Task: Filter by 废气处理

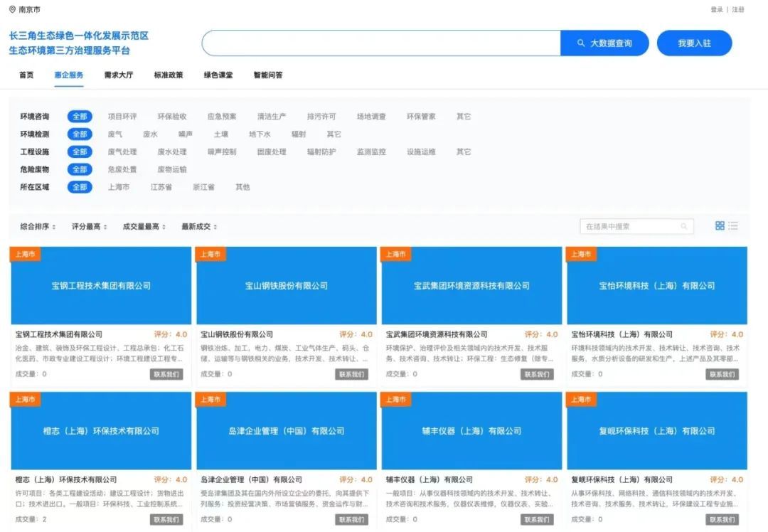Action: coord(122,152)
